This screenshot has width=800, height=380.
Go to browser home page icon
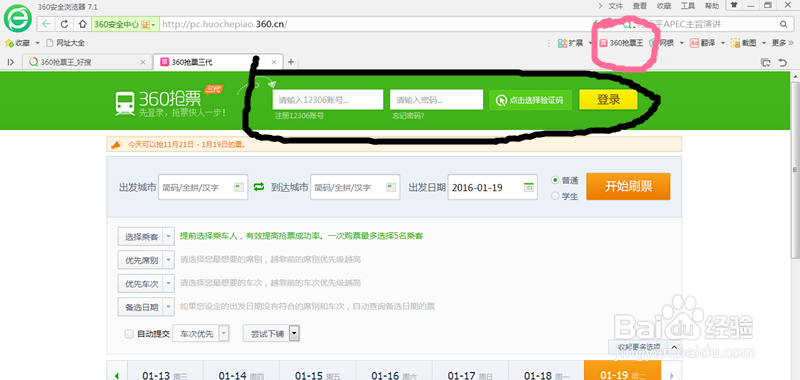82,24
